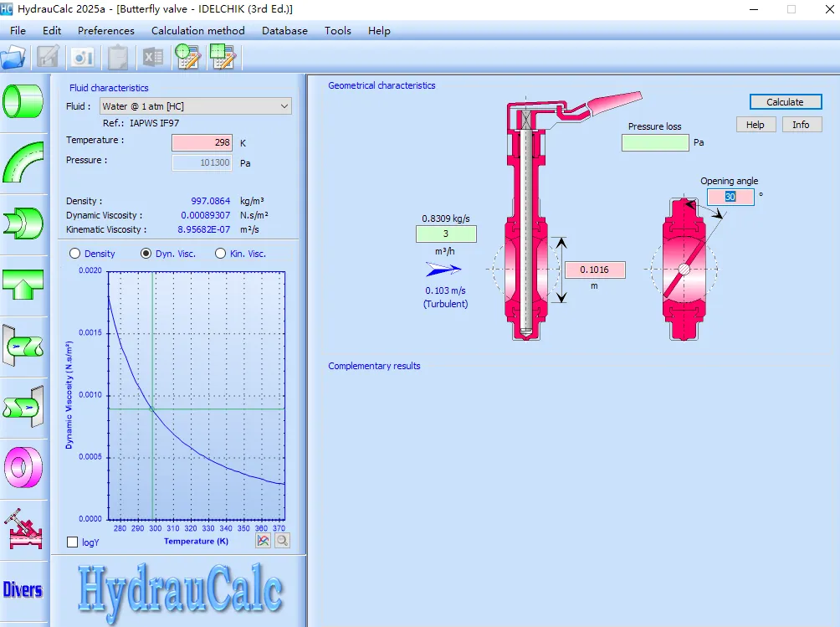This screenshot has height=627, width=840.
Task: Click the mass flow text 0.8309 kg/s
Action: [446, 218]
